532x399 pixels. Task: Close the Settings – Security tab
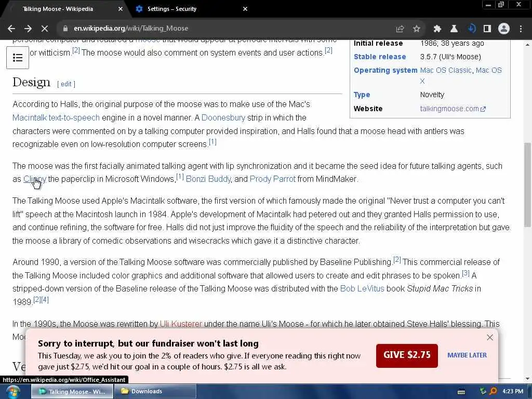tap(245, 9)
